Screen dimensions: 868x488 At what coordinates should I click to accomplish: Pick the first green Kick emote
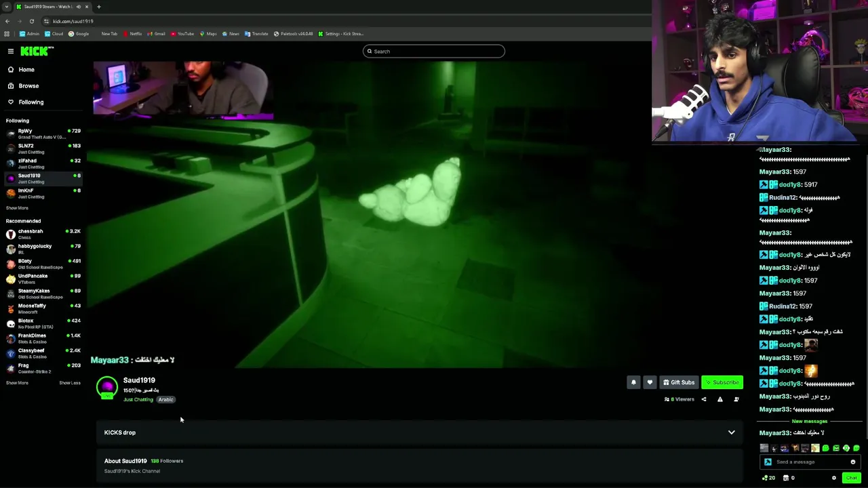pos(825,448)
